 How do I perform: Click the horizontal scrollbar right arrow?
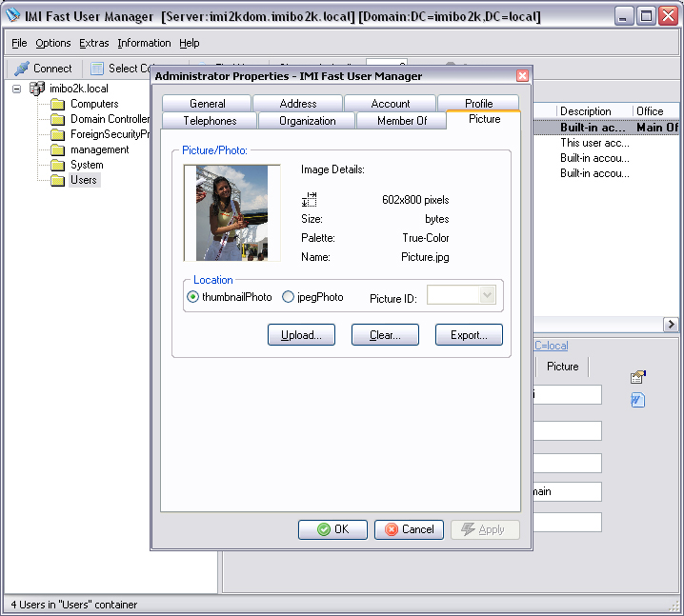[671, 325]
